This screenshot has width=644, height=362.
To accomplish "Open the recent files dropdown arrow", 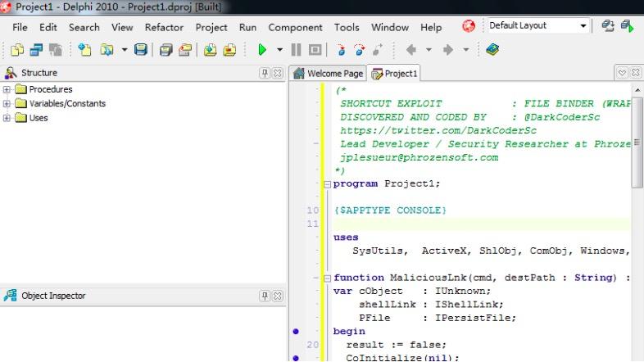I will coord(124,50).
